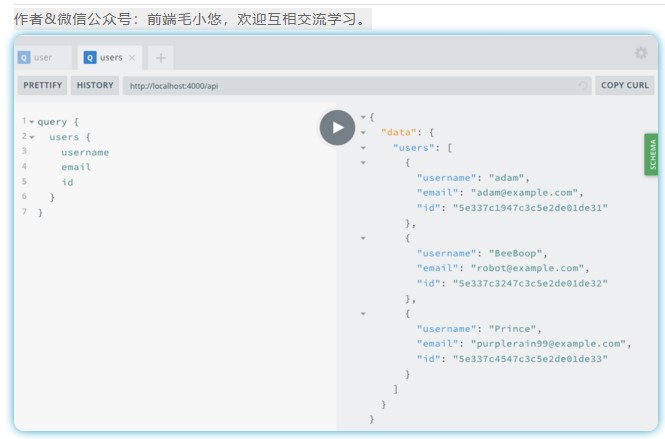Screen dimensions: 665x439
Task: Click the "BeeBoop" username value
Action: click(x=515, y=254)
